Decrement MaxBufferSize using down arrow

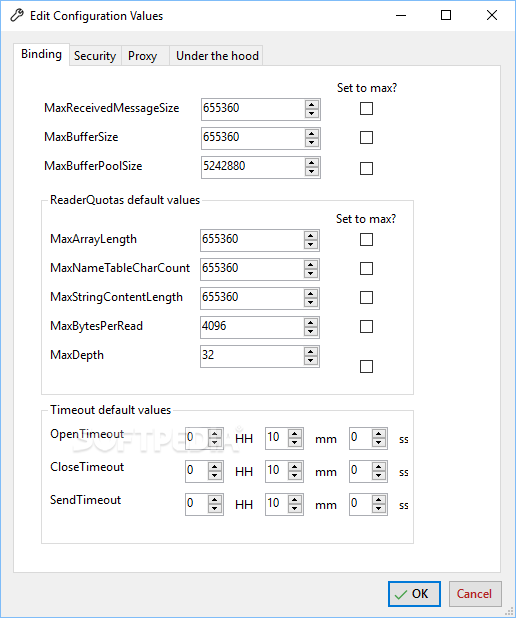311,143
